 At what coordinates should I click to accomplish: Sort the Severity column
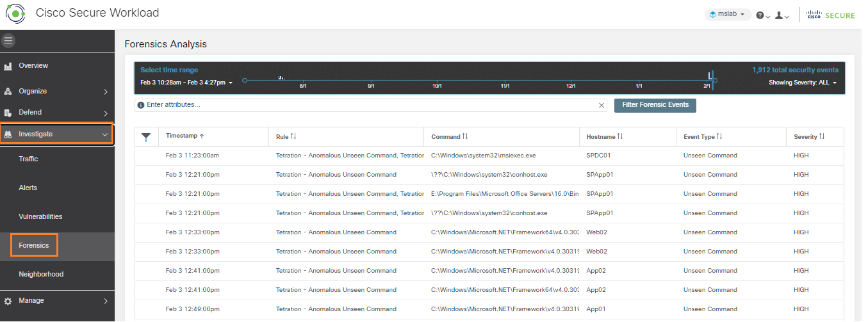pyautogui.click(x=822, y=136)
